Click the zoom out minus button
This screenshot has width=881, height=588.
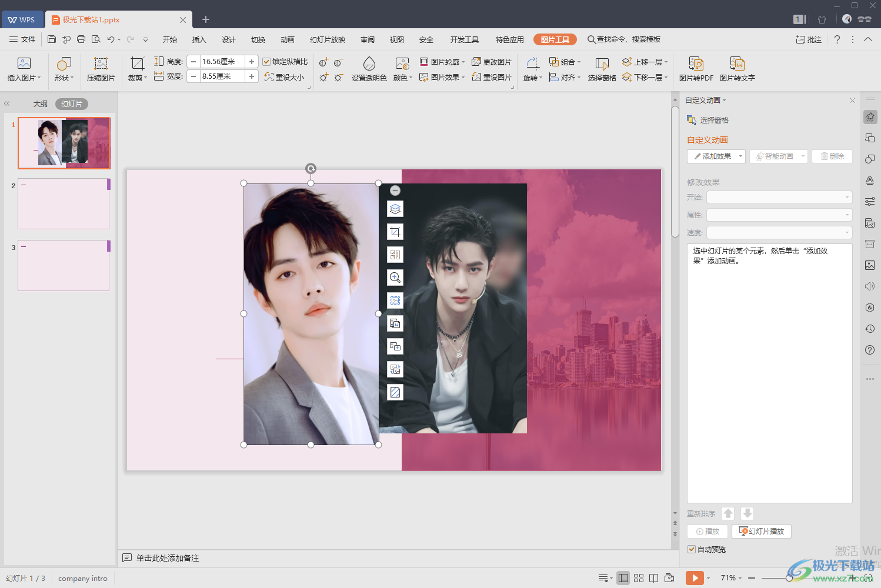pyautogui.click(x=752, y=578)
